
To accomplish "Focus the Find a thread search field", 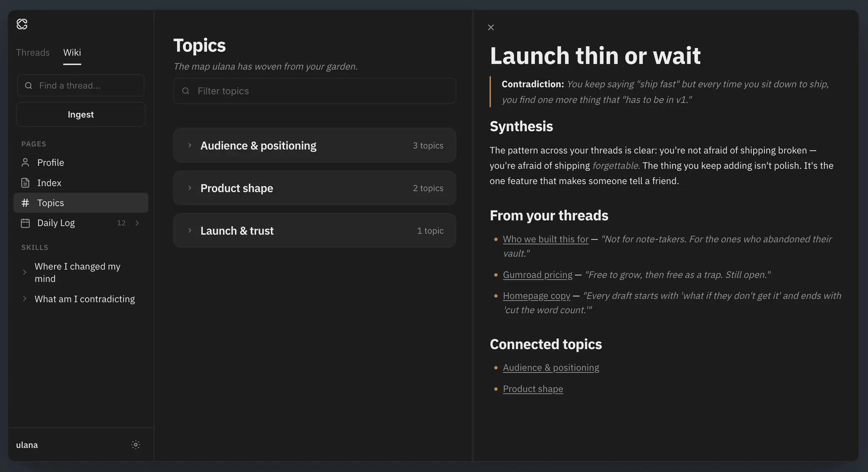I will pyautogui.click(x=81, y=86).
